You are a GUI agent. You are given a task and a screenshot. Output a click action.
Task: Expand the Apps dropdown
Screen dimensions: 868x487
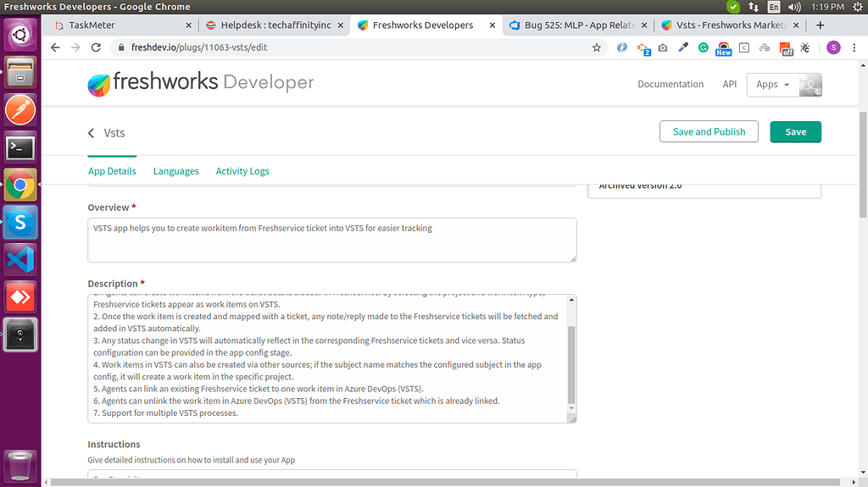click(772, 85)
